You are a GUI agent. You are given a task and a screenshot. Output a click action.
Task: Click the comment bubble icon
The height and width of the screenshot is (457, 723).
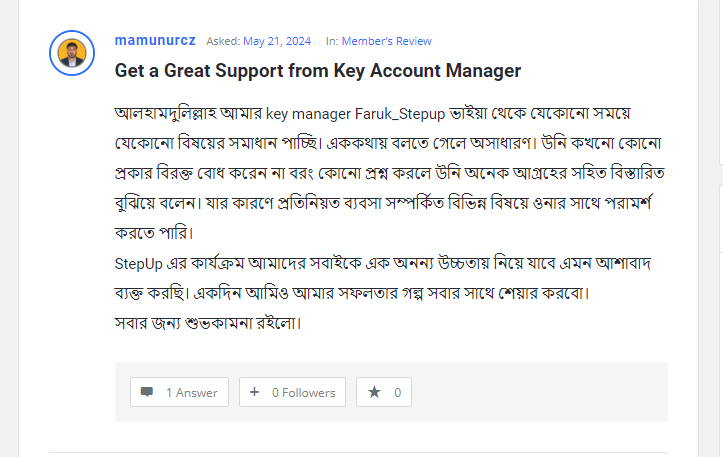point(147,392)
